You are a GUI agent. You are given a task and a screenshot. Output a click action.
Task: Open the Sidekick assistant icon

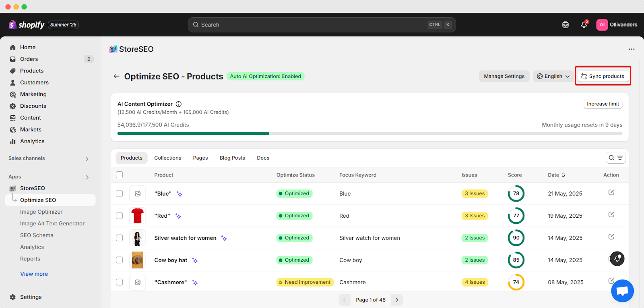[566, 25]
